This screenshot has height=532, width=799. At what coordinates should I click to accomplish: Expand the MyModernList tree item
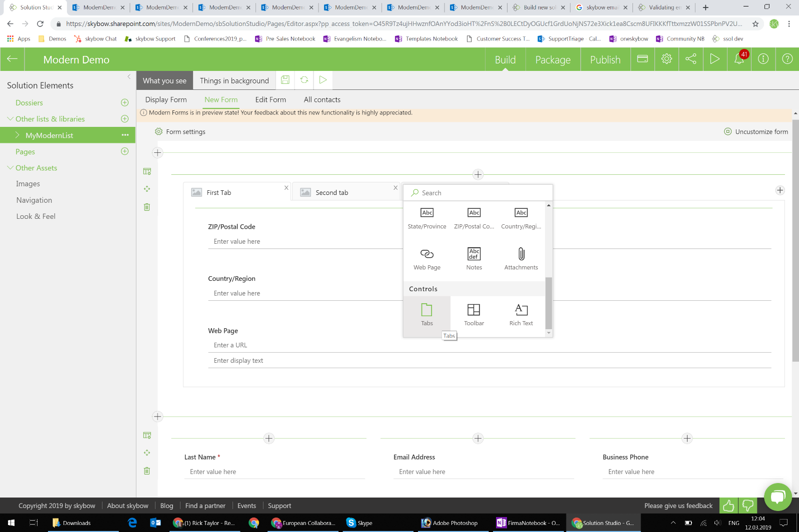(x=17, y=135)
